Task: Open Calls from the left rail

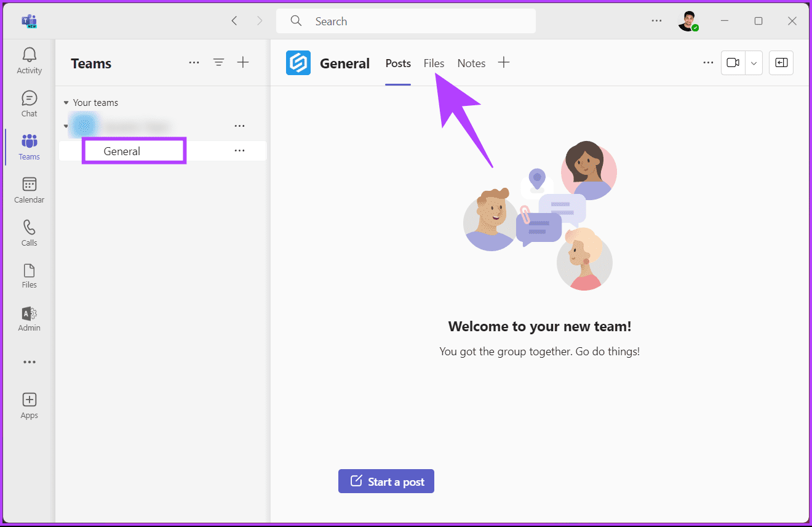Action: (x=29, y=233)
